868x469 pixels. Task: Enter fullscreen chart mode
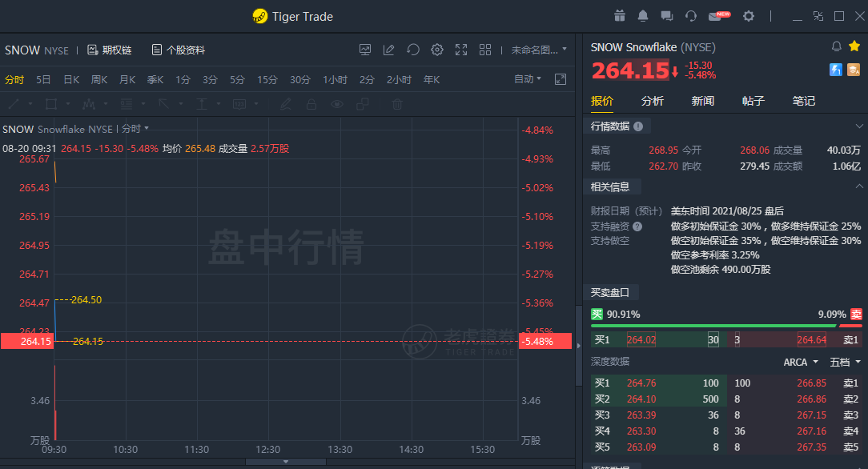[x=461, y=50]
